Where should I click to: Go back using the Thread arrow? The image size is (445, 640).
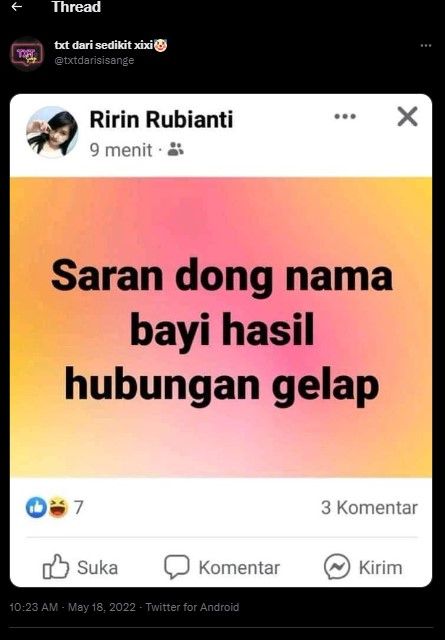pyautogui.click(x=16, y=6)
